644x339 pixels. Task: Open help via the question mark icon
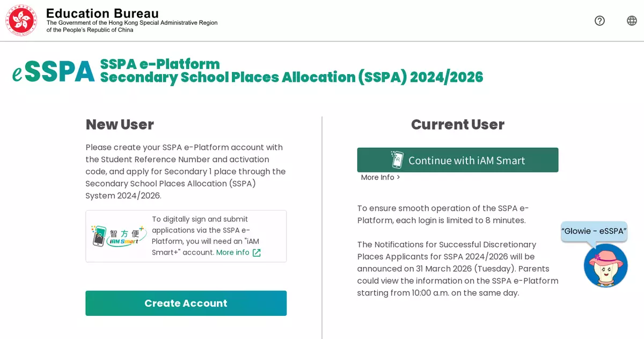[599, 20]
